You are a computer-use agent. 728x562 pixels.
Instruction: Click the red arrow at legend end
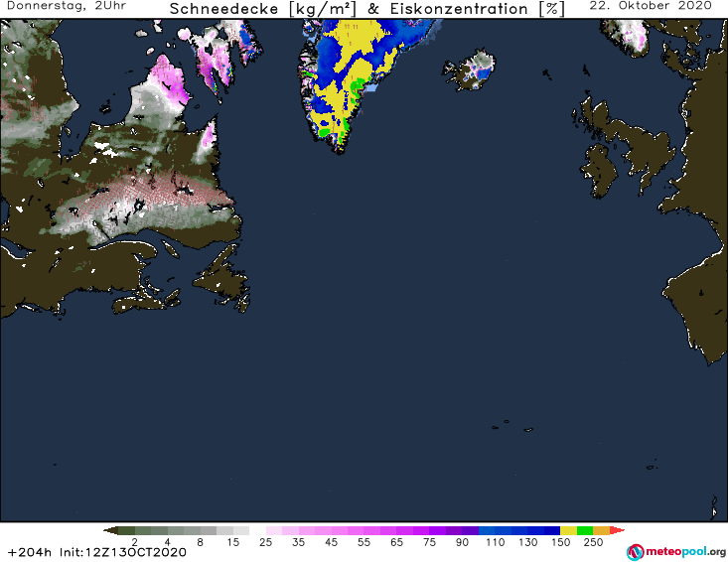[x=617, y=530]
